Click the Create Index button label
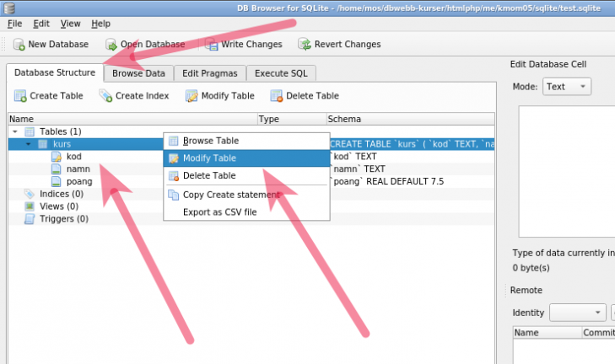 (x=142, y=95)
